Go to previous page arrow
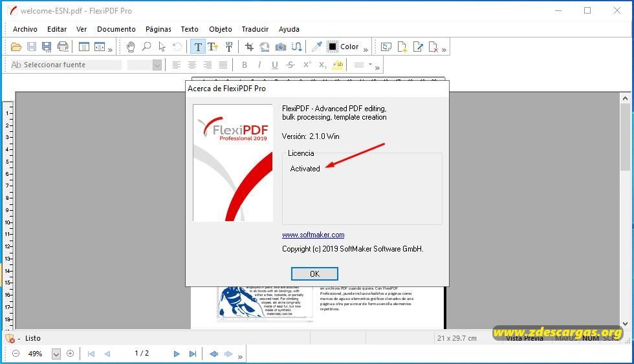The width and height of the screenshot is (634, 364). (x=107, y=354)
